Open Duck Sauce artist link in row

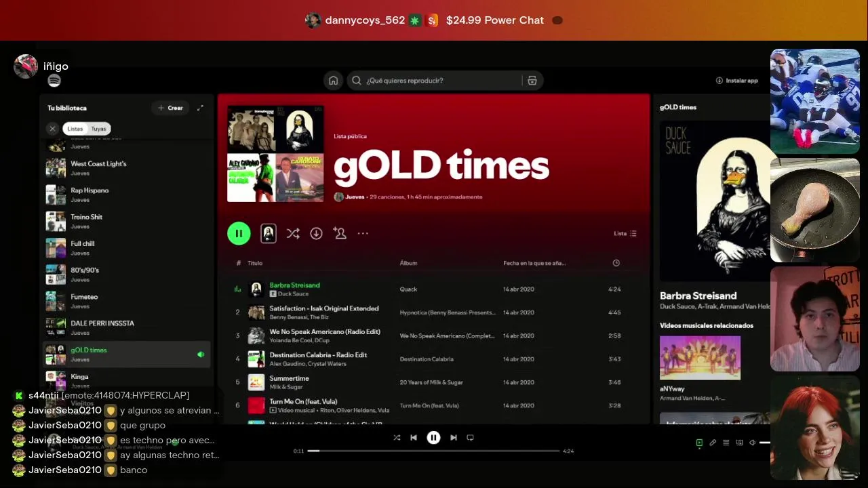point(293,294)
